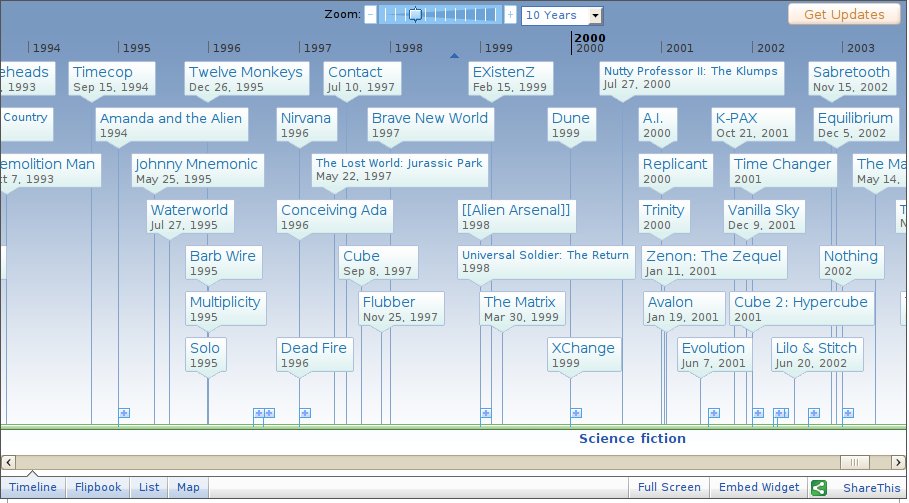Switch to the Timeline tab
Screen dimensions: 909x503
(33, 487)
